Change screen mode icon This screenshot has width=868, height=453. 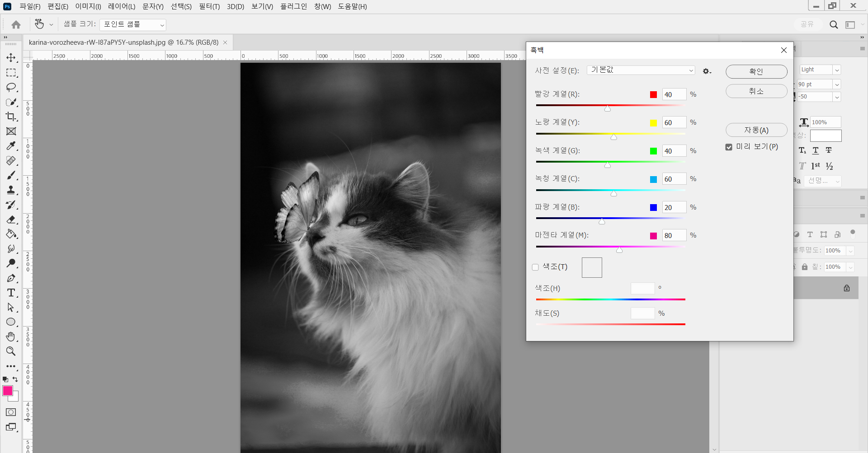pyautogui.click(x=11, y=427)
